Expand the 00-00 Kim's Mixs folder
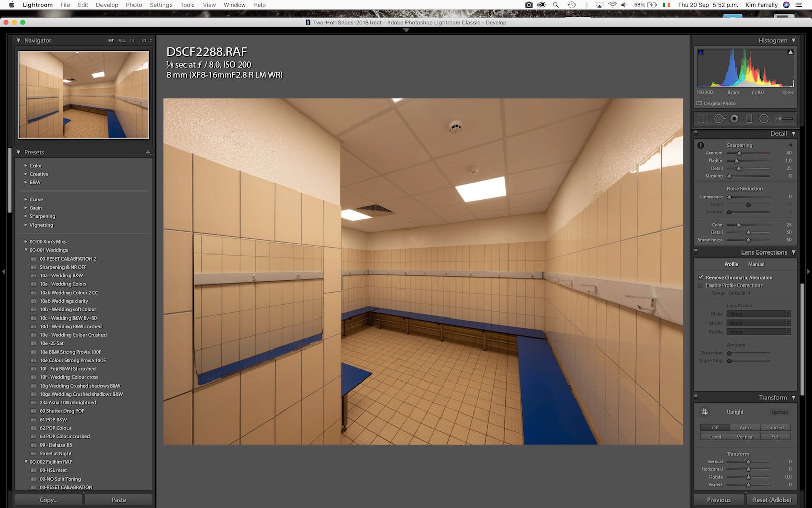The width and height of the screenshot is (812, 508). [x=26, y=242]
